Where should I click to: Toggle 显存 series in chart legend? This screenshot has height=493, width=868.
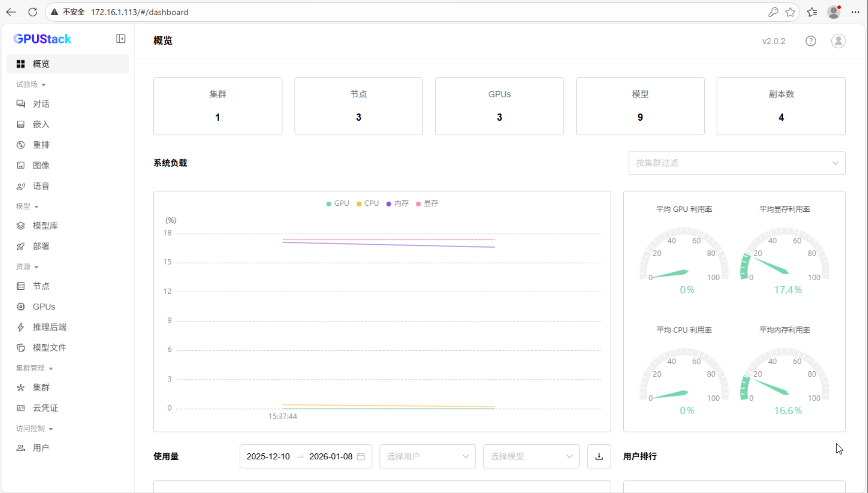click(427, 203)
